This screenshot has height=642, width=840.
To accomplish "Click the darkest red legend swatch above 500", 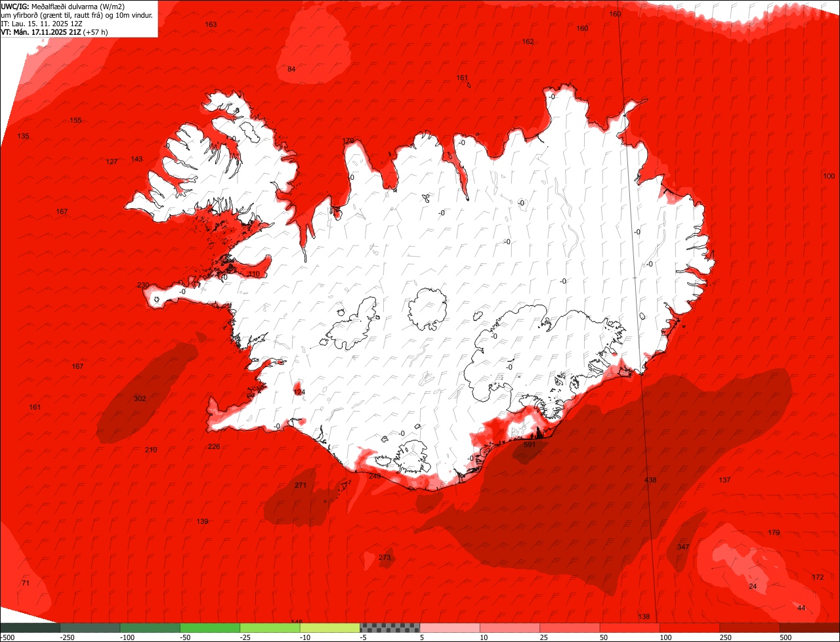I will (810, 628).
